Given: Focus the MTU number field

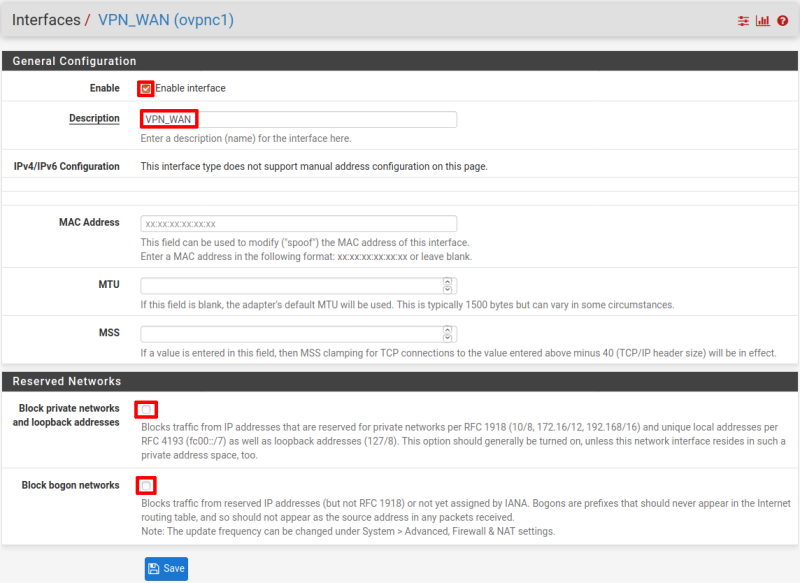Looking at the screenshot, I should tap(298, 286).
